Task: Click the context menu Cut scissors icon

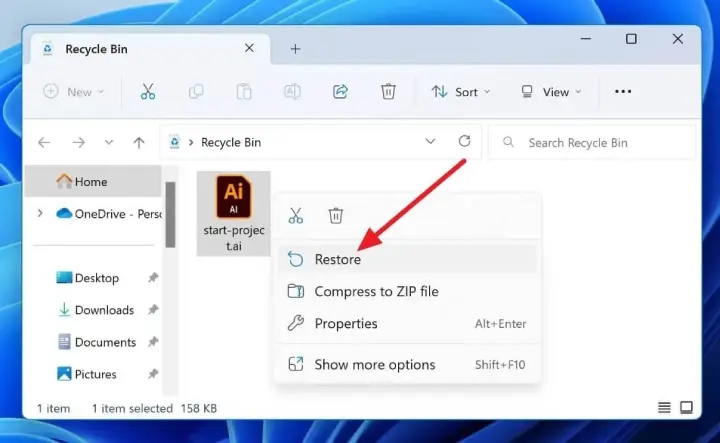Action: (x=296, y=215)
